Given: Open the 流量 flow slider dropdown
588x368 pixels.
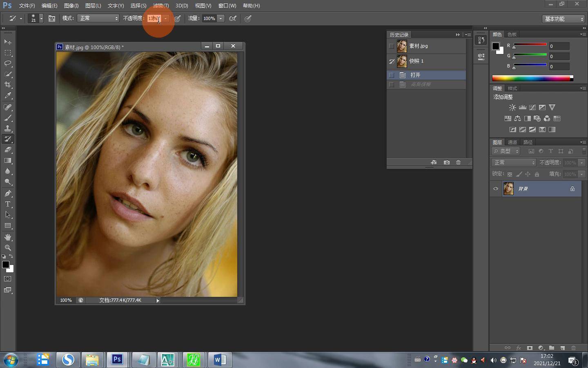Looking at the screenshot, I should tap(220, 18).
